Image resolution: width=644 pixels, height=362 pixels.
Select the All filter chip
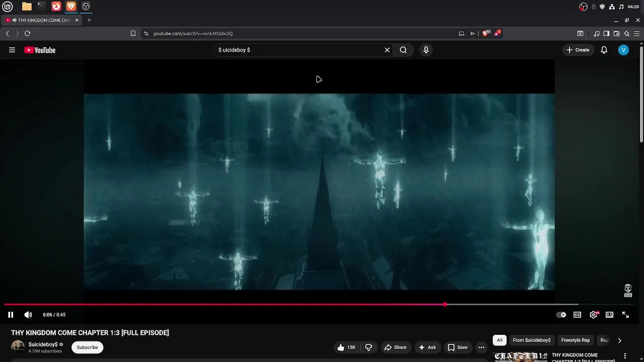tap(500, 340)
